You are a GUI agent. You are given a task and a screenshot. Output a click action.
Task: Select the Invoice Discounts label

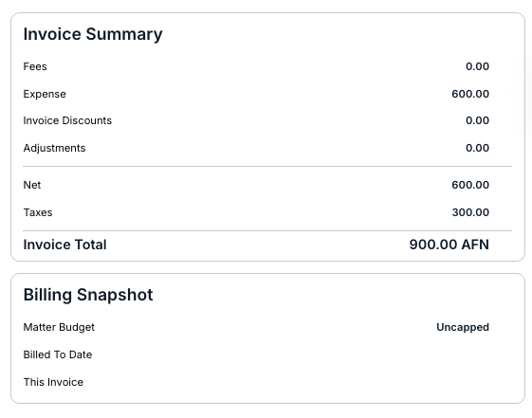tap(67, 120)
